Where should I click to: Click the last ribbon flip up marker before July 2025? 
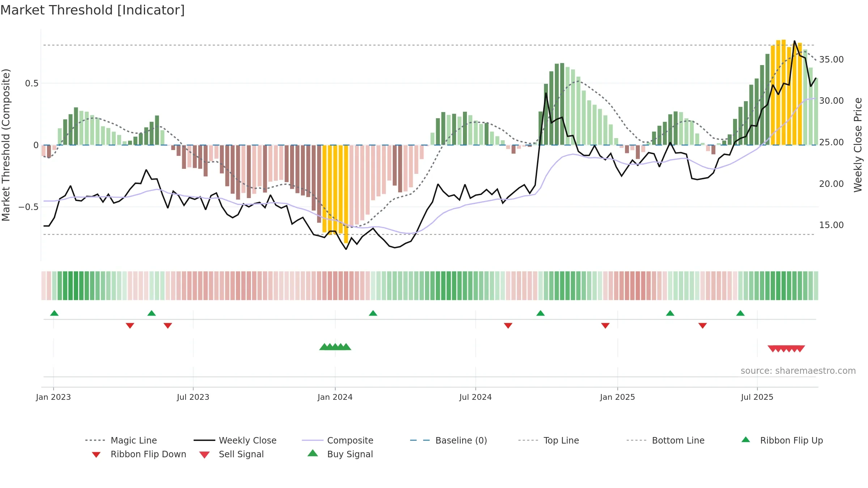pyautogui.click(x=740, y=313)
